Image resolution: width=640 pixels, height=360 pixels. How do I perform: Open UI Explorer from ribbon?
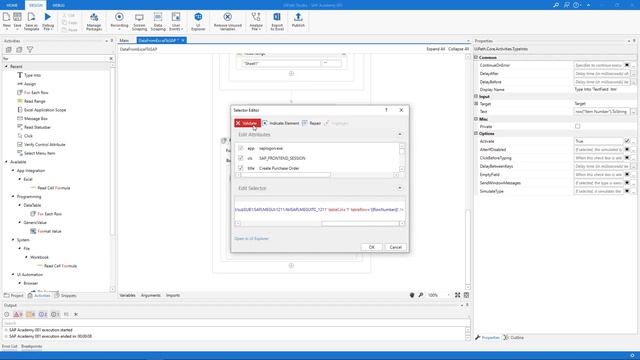[x=198, y=17]
